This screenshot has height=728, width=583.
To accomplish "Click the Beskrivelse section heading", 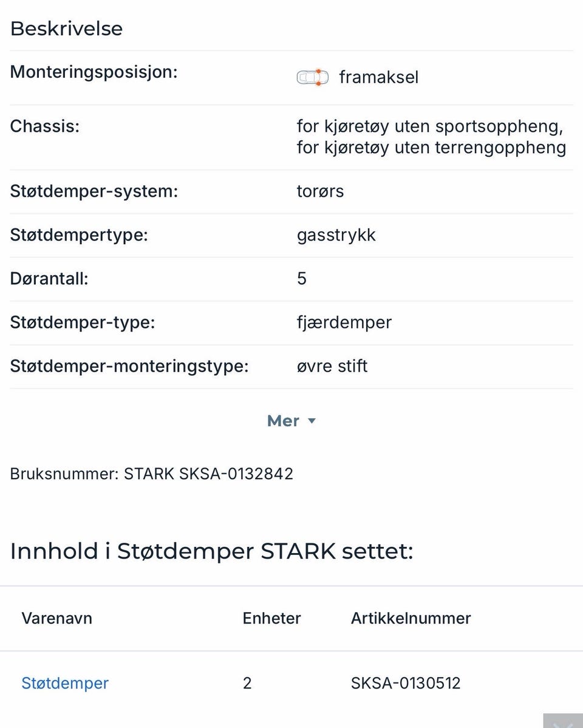I will [x=66, y=29].
